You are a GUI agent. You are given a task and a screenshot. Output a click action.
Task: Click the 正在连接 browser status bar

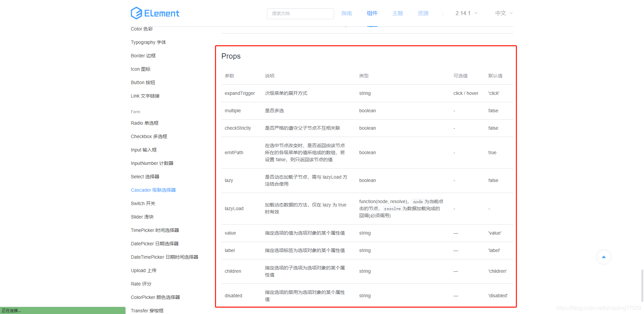pyautogui.click(x=63, y=310)
